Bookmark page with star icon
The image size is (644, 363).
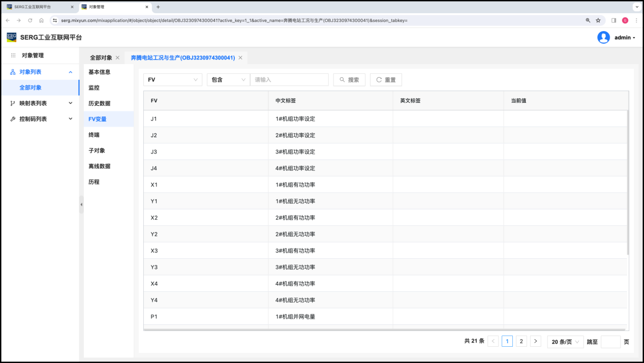point(598,20)
